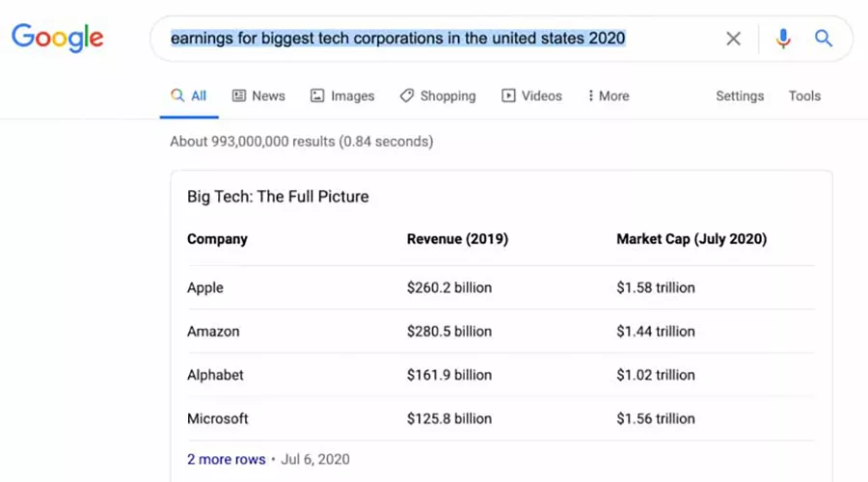Select the All results tab
Image resolution: width=868 pixels, height=482 pixels.
(189, 95)
